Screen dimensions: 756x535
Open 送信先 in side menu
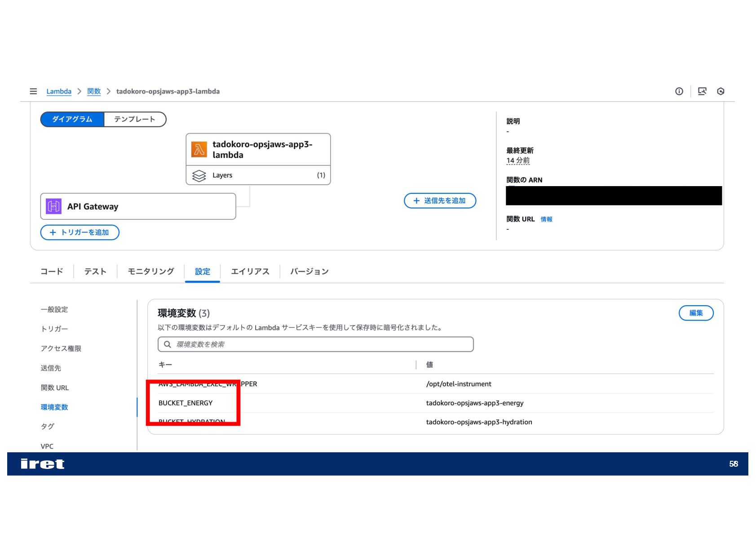point(51,368)
